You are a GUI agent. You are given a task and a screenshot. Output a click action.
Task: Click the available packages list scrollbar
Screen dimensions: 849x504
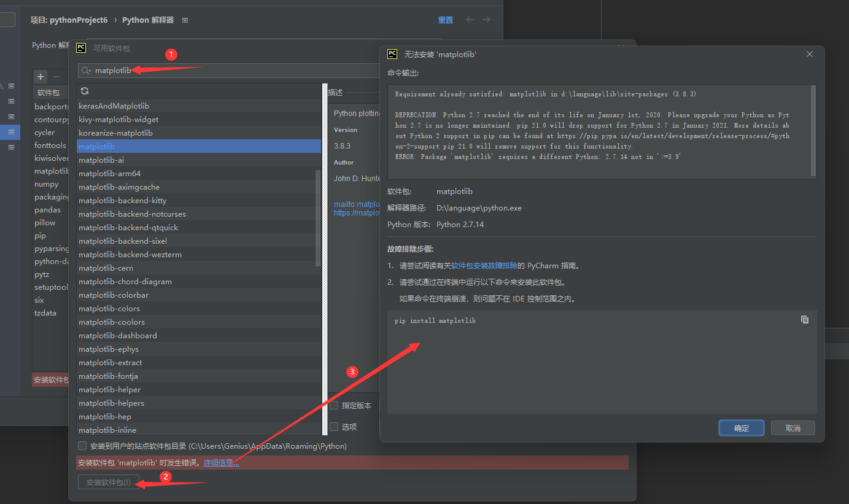pos(318,218)
